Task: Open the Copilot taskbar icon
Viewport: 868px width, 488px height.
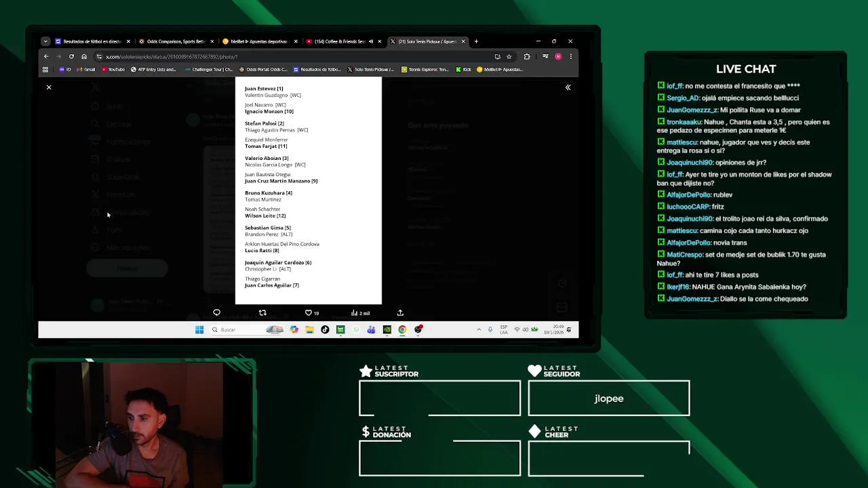Action: point(294,329)
